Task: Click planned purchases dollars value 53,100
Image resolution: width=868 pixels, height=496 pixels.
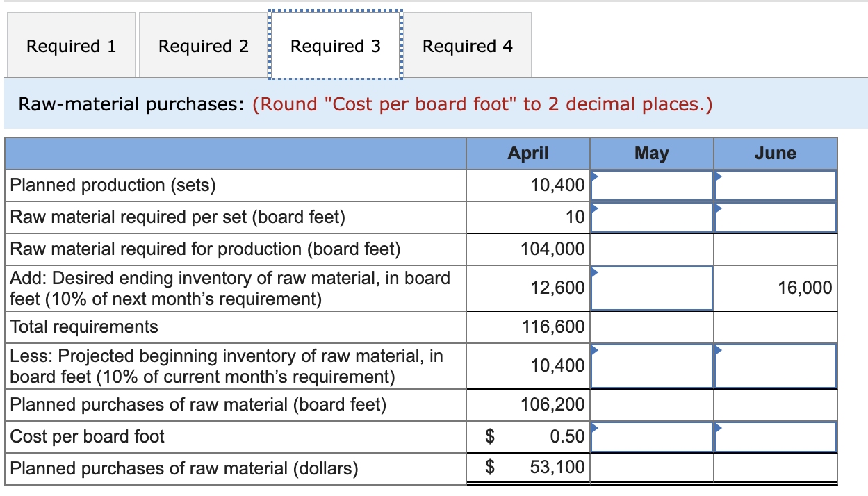Action: tap(528, 469)
